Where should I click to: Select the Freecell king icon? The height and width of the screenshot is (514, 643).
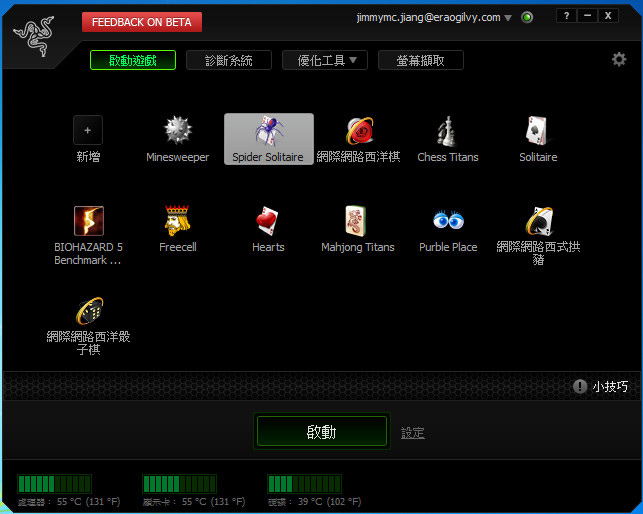pyautogui.click(x=177, y=220)
